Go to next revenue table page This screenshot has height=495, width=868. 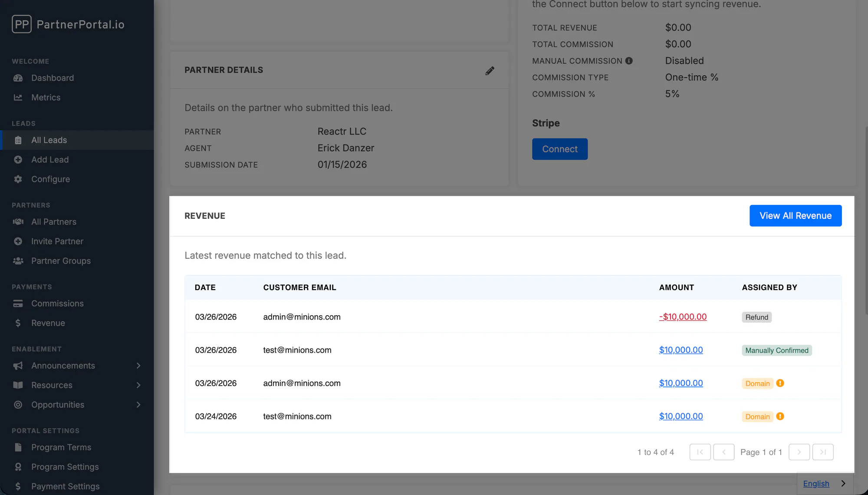point(799,452)
